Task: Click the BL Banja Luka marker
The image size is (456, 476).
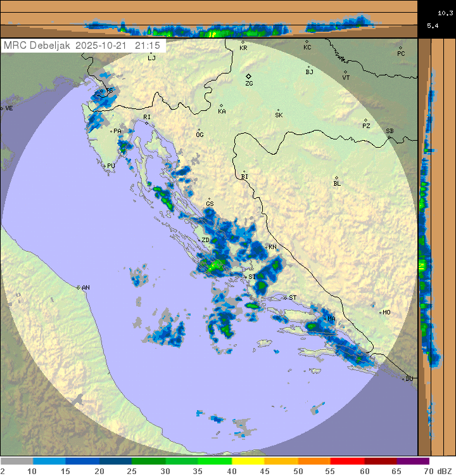Action: (x=336, y=177)
